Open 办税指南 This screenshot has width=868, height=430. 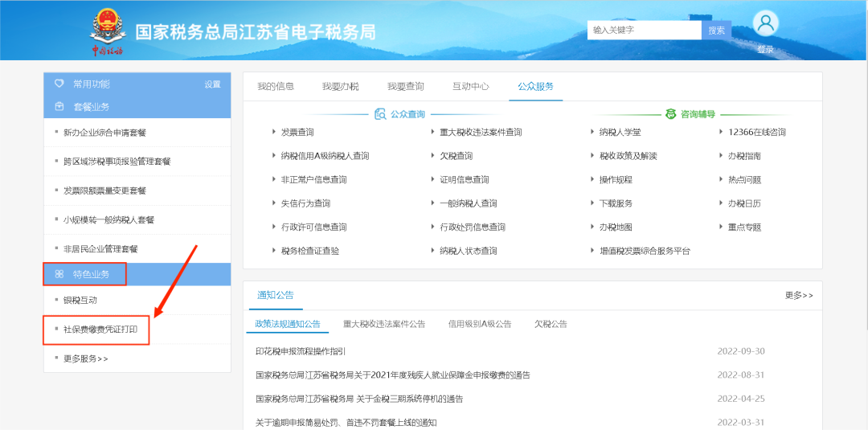click(744, 156)
